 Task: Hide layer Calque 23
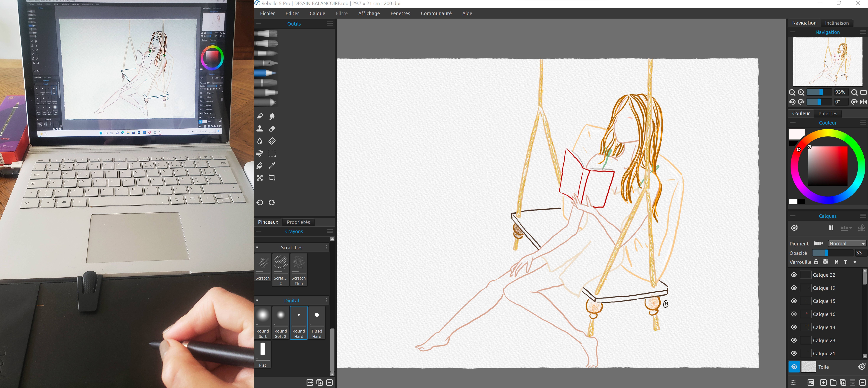794,340
